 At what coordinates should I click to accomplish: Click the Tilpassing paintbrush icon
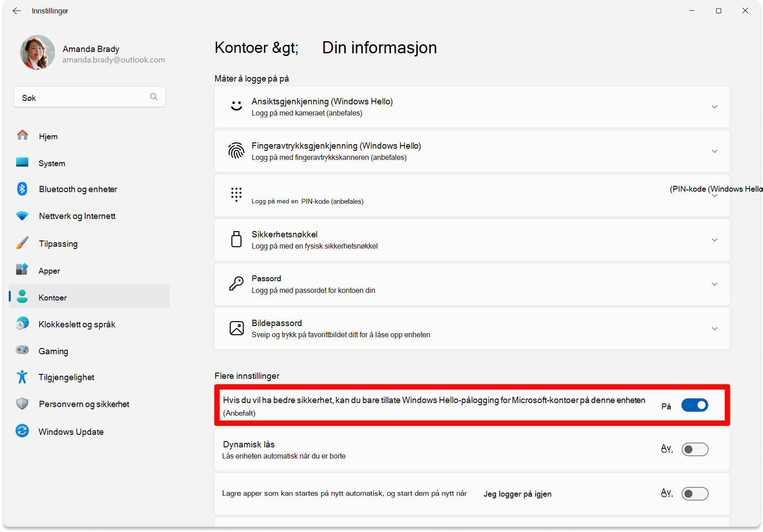click(22, 243)
